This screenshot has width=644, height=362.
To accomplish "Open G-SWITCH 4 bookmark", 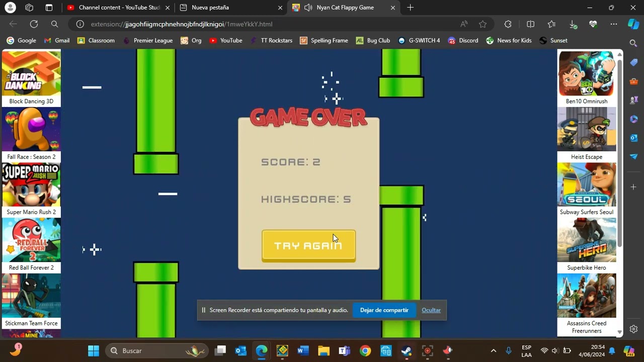I will [419, 41].
